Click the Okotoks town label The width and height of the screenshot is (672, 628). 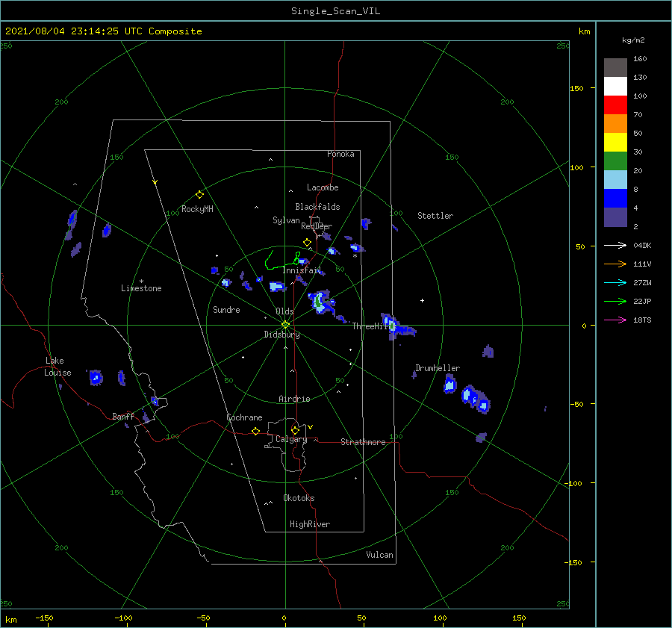299,498
